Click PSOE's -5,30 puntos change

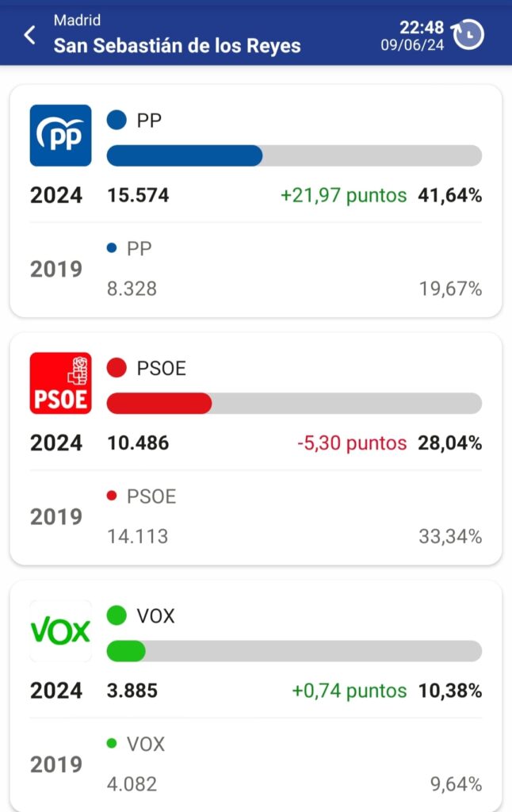click(x=352, y=442)
